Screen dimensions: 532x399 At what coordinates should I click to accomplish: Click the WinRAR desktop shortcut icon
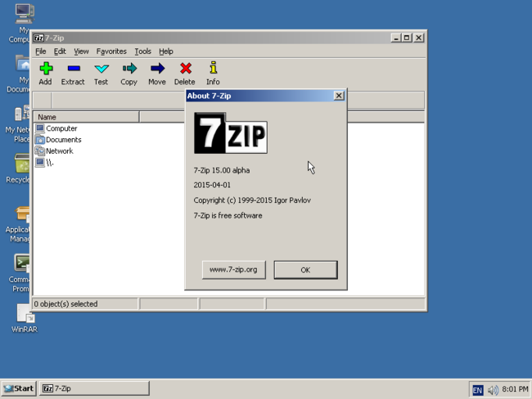(25, 313)
